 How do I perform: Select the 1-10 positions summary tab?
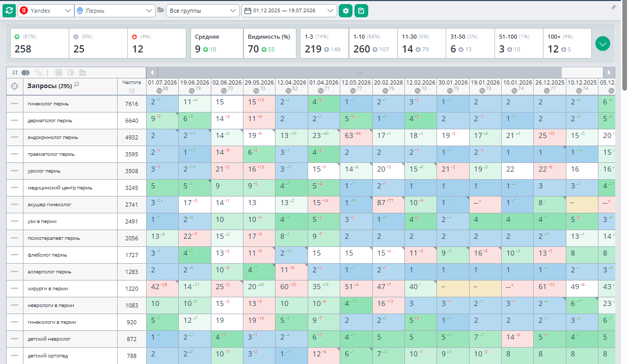(x=373, y=43)
